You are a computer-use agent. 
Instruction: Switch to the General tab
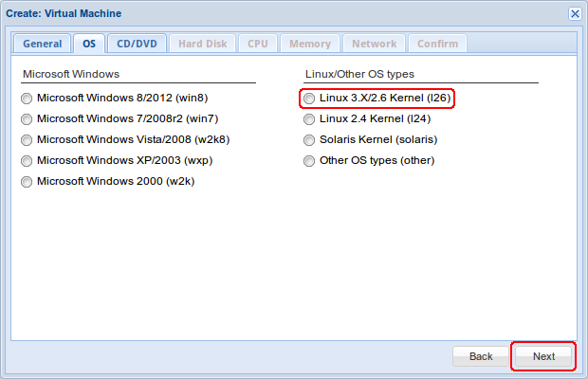click(x=43, y=44)
